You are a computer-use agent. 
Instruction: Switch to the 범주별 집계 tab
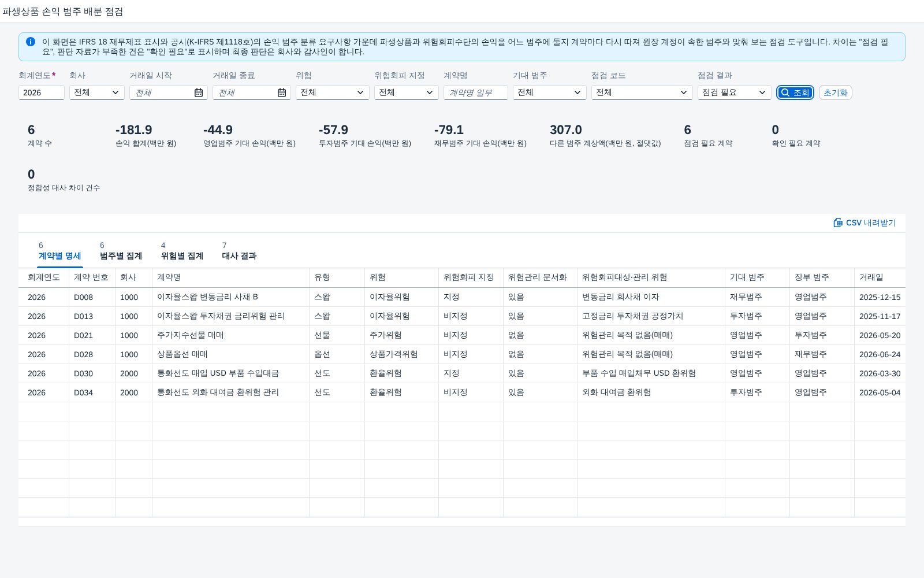[121, 255]
